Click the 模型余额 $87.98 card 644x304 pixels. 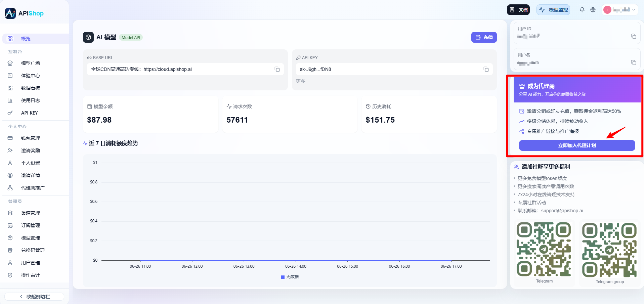tap(151, 114)
